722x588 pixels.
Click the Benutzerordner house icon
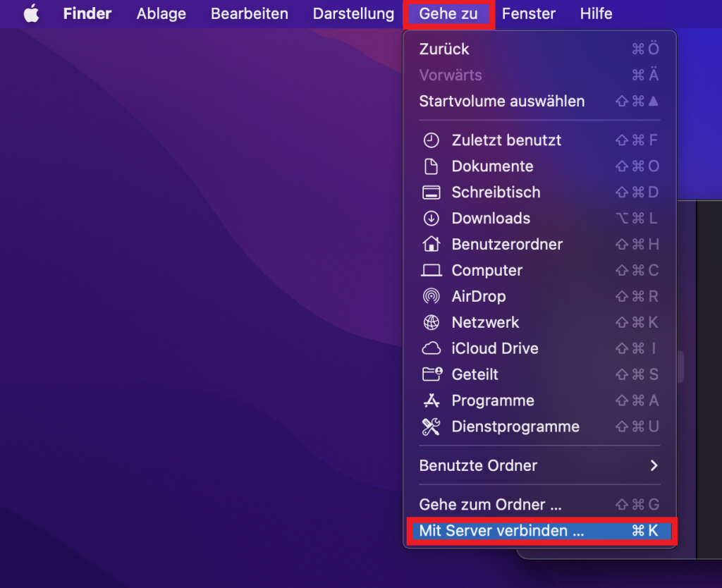click(x=431, y=245)
